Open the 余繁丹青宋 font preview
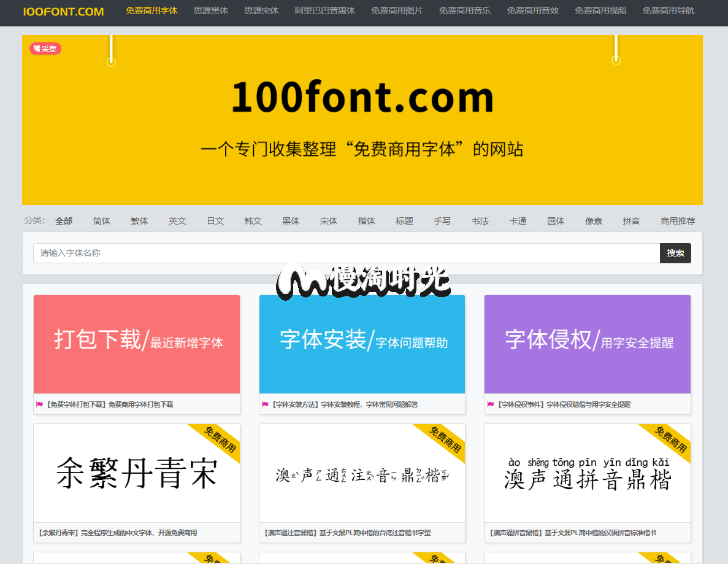The width and height of the screenshot is (728, 564). click(137, 473)
